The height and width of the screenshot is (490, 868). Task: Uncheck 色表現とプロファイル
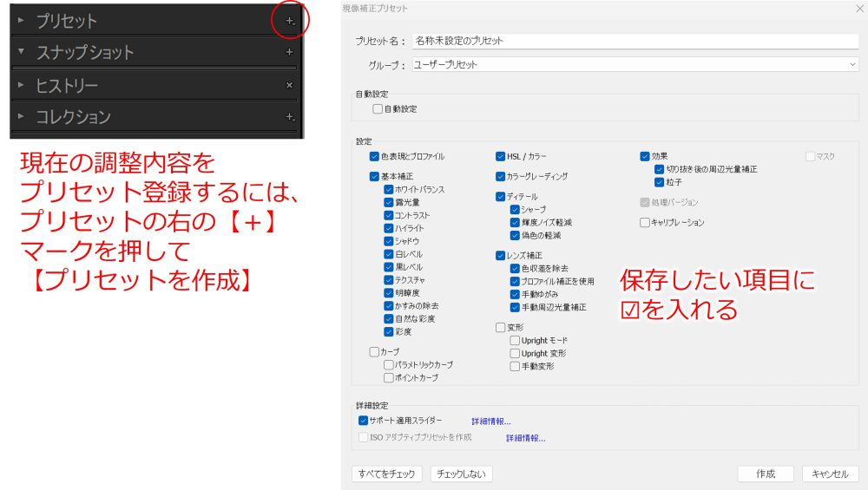[x=374, y=156]
